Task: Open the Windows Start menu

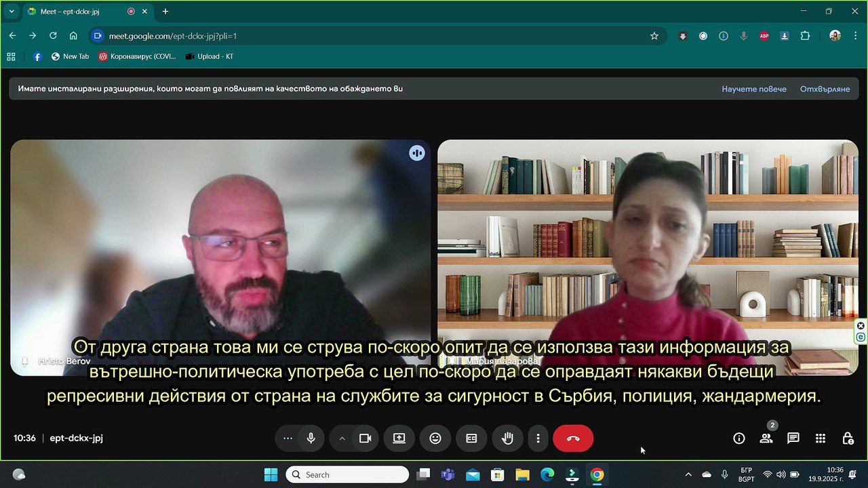Action: point(271,474)
